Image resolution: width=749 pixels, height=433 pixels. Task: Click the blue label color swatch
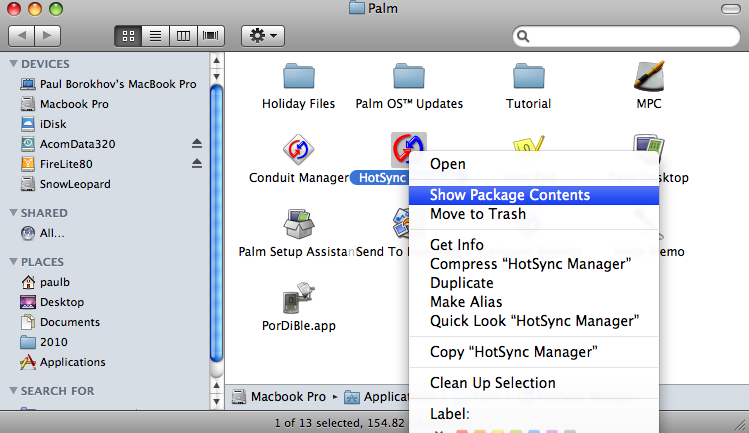click(x=534, y=432)
